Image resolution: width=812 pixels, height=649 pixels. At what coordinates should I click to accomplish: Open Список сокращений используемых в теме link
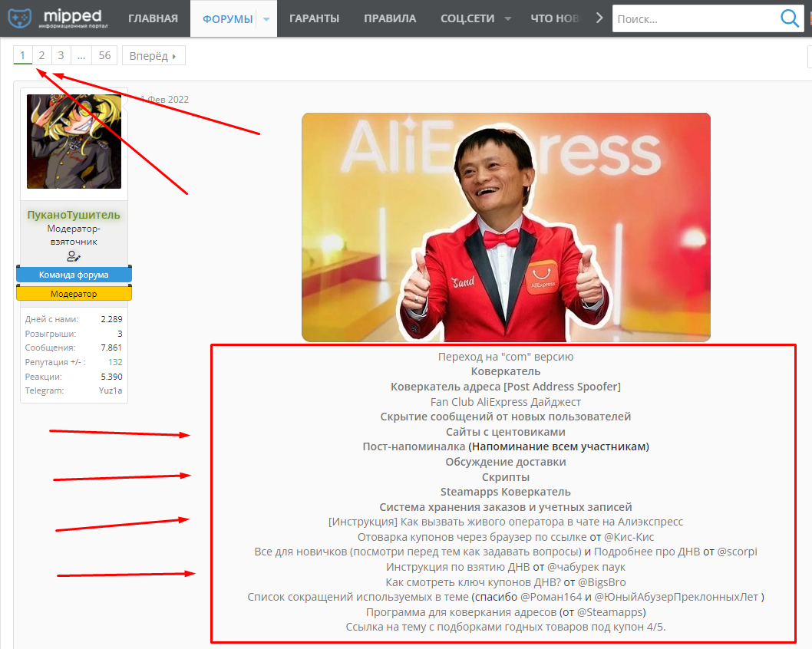358,597
